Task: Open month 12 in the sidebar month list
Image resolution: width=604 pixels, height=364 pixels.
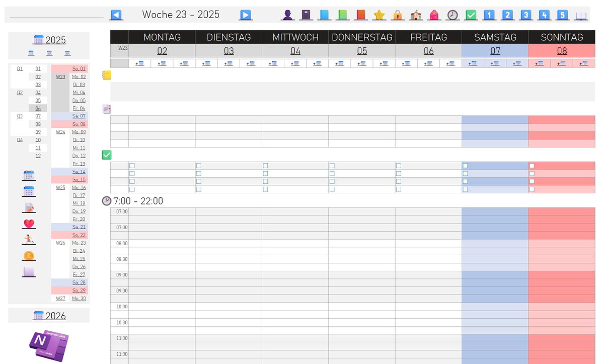Action: [x=38, y=156]
